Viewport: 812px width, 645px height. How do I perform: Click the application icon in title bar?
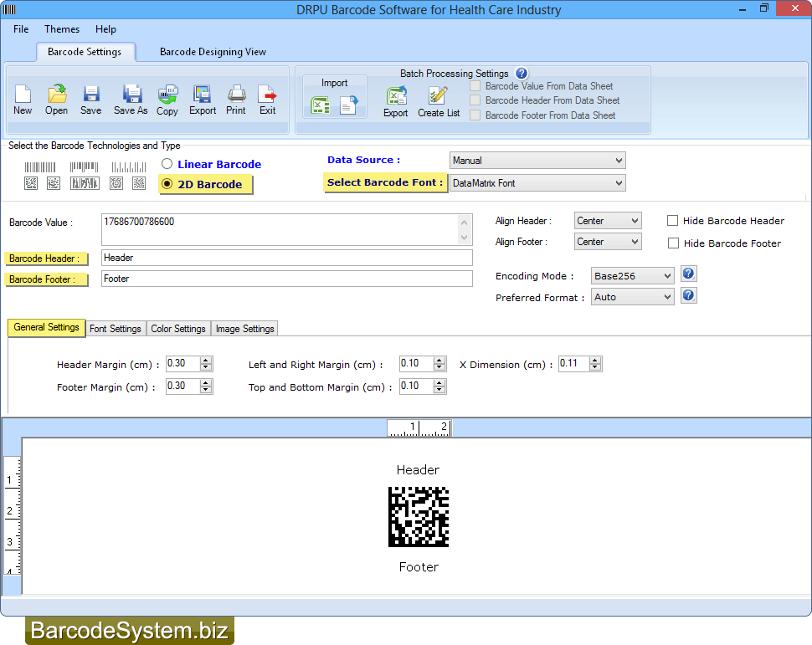pyautogui.click(x=9, y=9)
